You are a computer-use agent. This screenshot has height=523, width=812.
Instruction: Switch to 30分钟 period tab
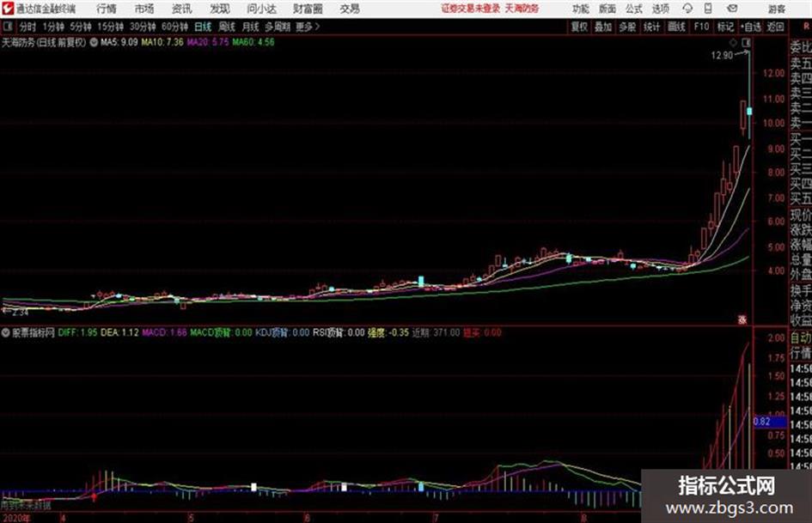click(143, 27)
